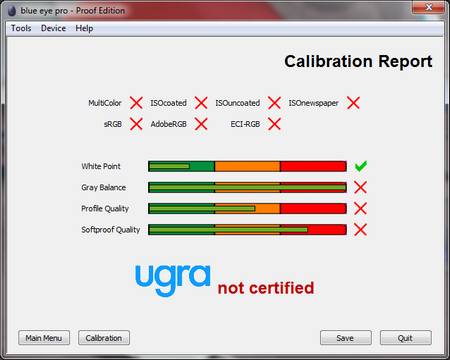
Task: Click the 'Profile Quality' label
Action: 105,209
